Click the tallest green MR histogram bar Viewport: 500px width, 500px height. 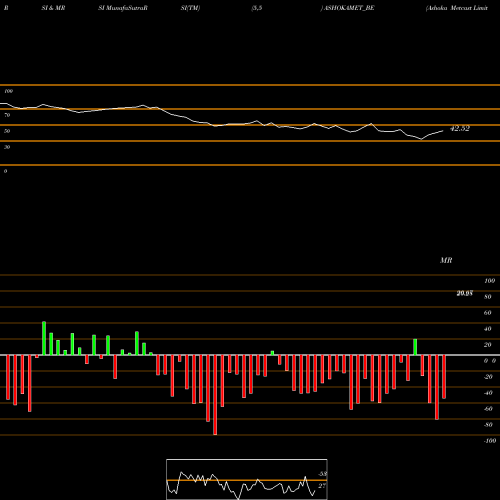point(44,338)
